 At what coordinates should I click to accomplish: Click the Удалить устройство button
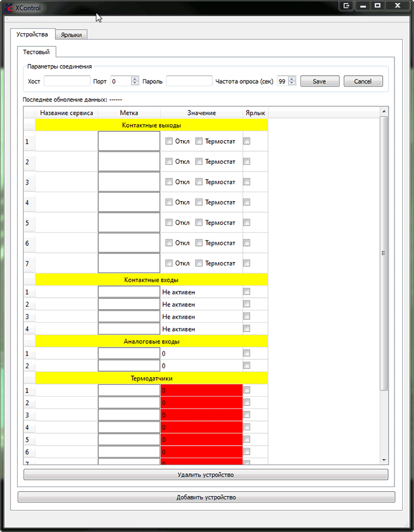[x=206, y=475]
